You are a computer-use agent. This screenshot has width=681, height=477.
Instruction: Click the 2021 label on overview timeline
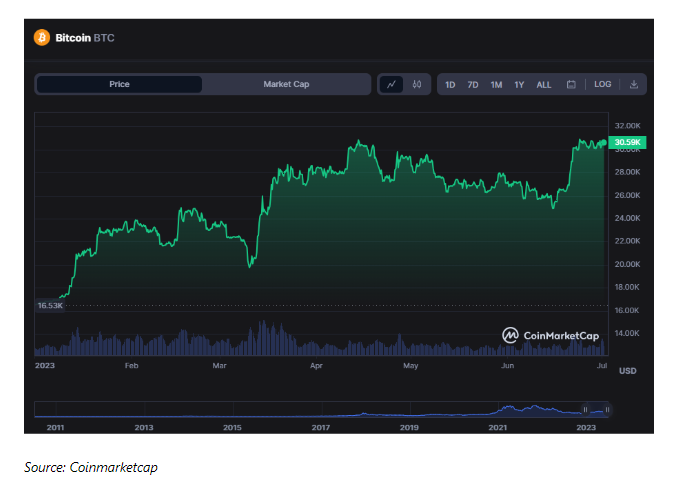pos(498,427)
